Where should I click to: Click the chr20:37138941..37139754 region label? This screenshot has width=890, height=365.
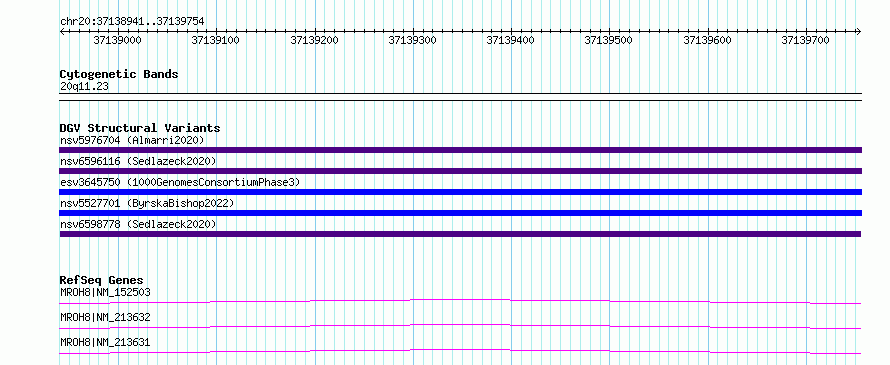[132, 22]
